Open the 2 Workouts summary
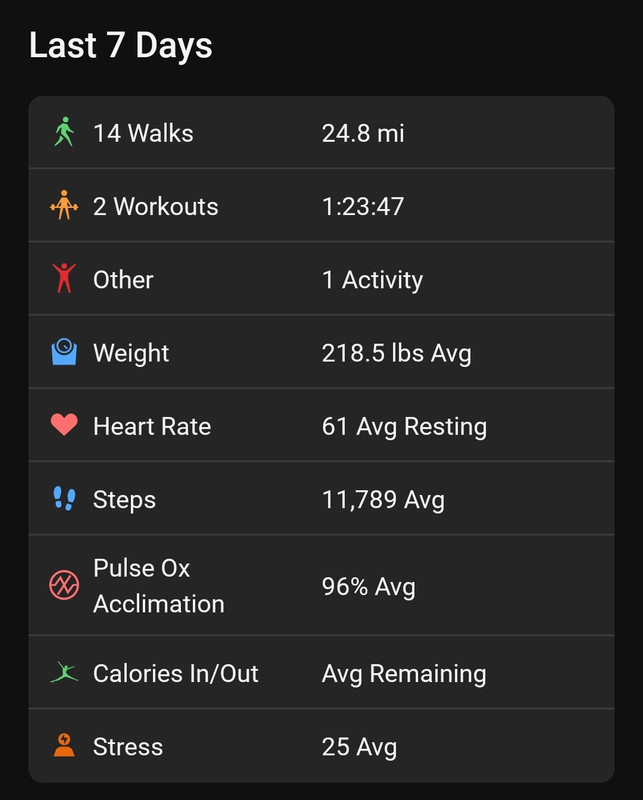Screen dimensions: 643x800 [322, 206]
